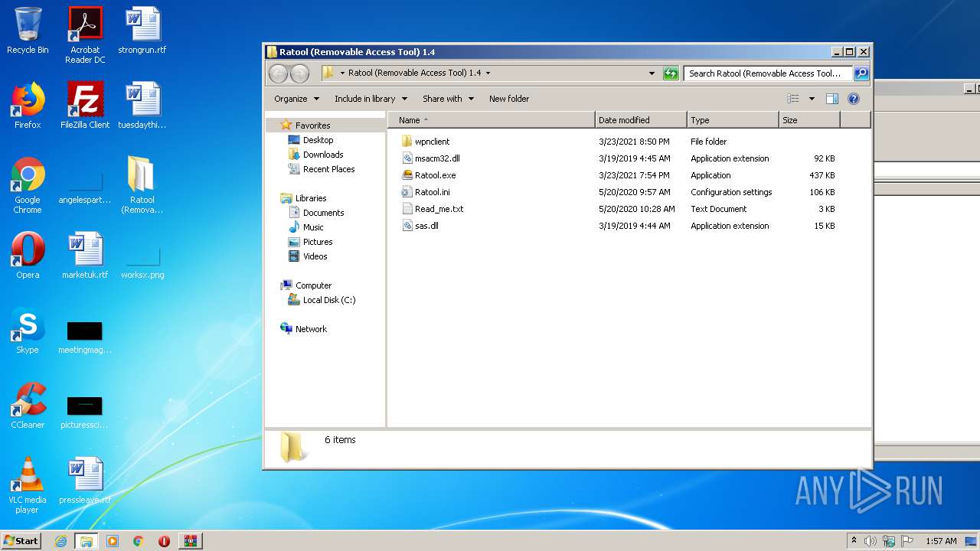The width and height of the screenshot is (980, 551).
Task: Open Chrome from the taskbar
Action: [138, 541]
